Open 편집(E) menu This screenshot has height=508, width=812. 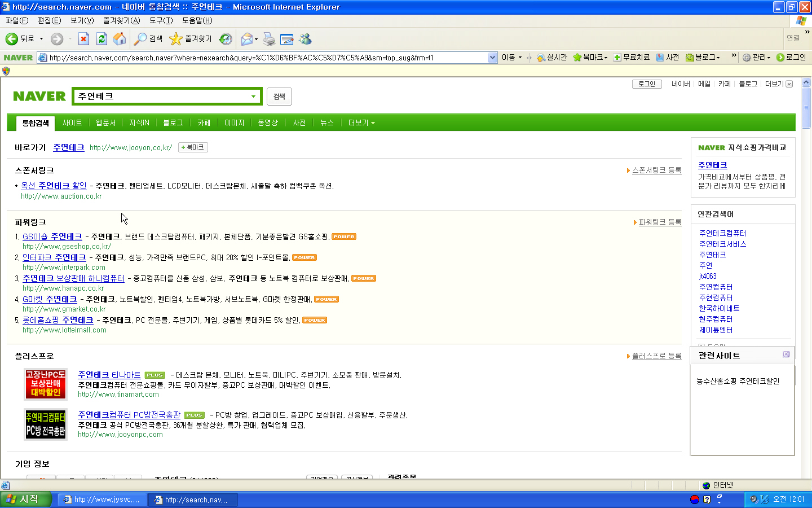point(49,20)
